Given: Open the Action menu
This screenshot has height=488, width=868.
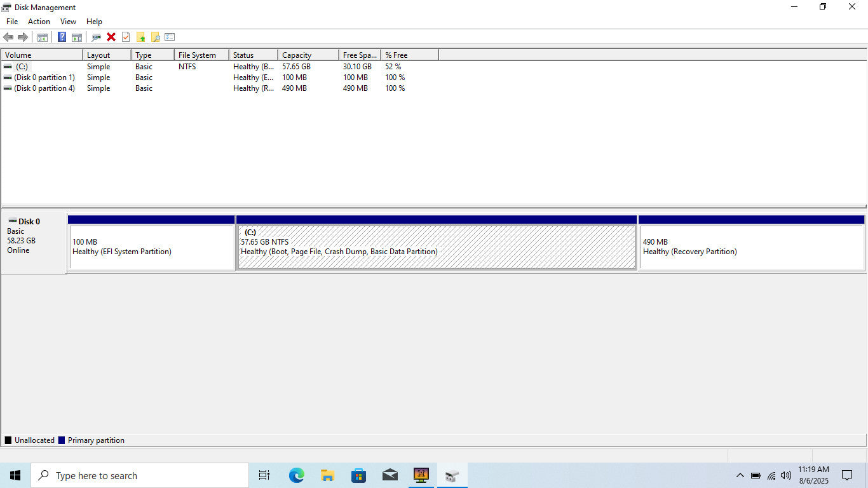Looking at the screenshot, I should tap(39, 22).
